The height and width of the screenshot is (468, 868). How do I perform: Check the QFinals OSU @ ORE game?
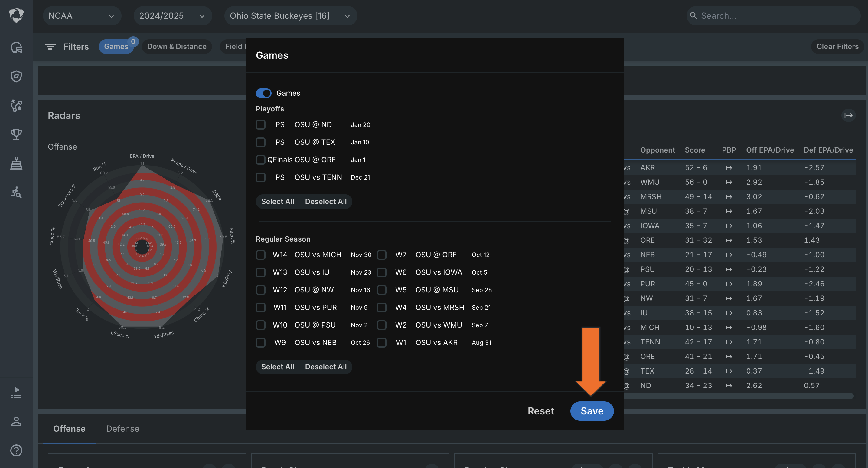[x=260, y=160]
